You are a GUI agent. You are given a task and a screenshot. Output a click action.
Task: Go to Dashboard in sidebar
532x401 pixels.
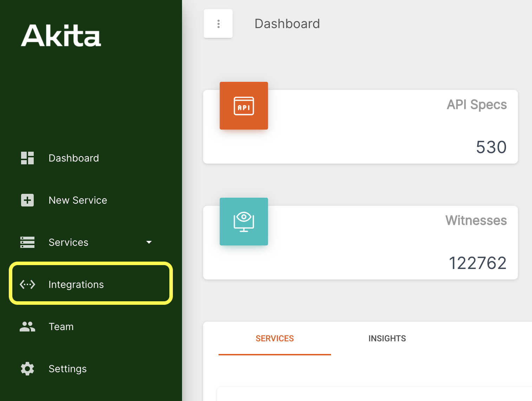[x=74, y=158]
